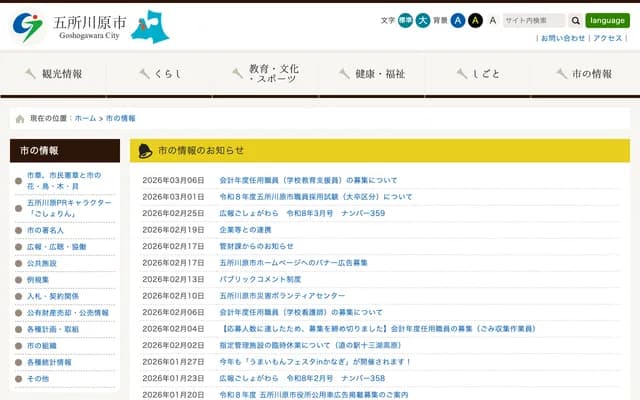The width and height of the screenshot is (640, 400).
Task: Open the ホームページへのバナー広告募集 news item
Action: tap(293, 263)
